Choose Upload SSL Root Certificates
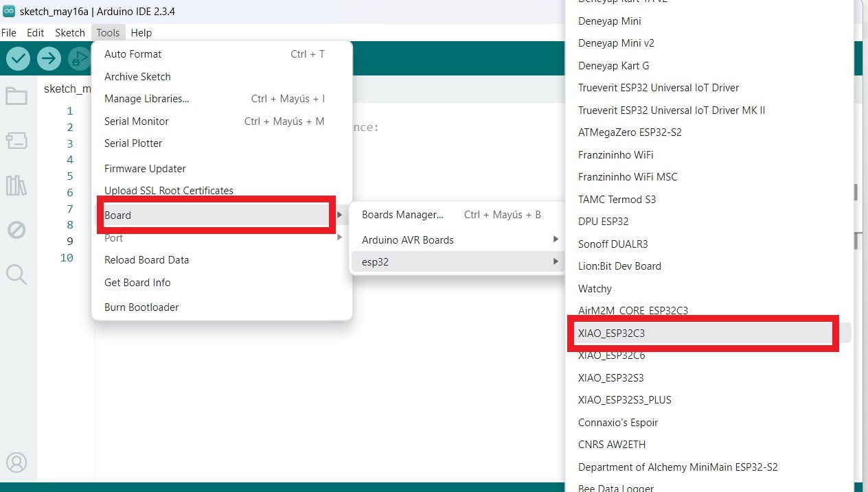Viewport: 868px width, 492px height. (222, 191)
